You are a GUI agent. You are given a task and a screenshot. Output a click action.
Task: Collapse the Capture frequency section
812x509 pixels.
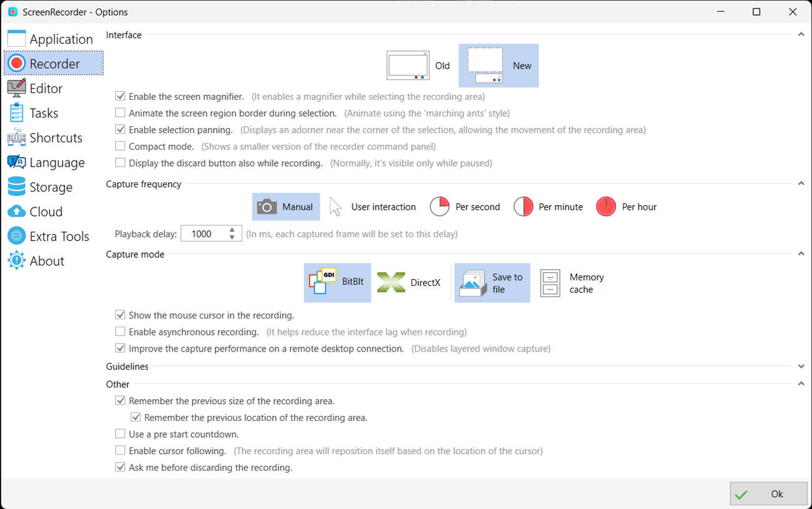pos(801,184)
